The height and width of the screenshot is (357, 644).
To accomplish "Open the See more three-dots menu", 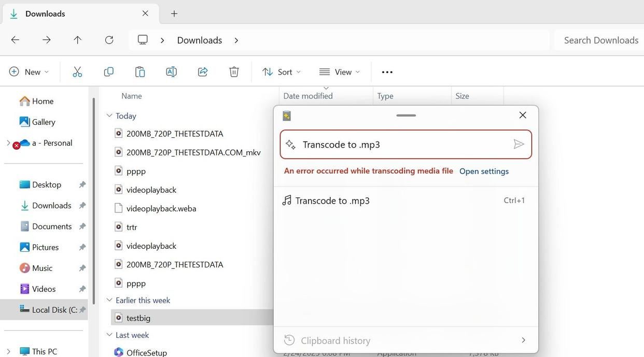I will coord(387,72).
